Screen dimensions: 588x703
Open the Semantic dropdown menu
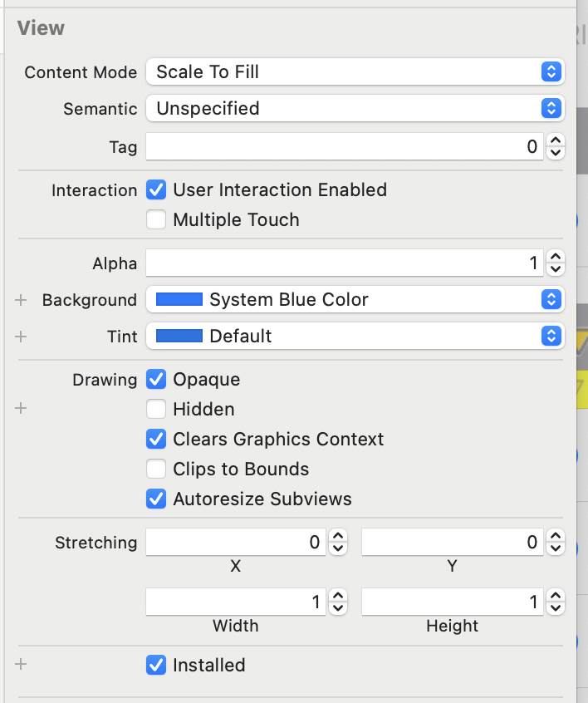click(355, 109)
